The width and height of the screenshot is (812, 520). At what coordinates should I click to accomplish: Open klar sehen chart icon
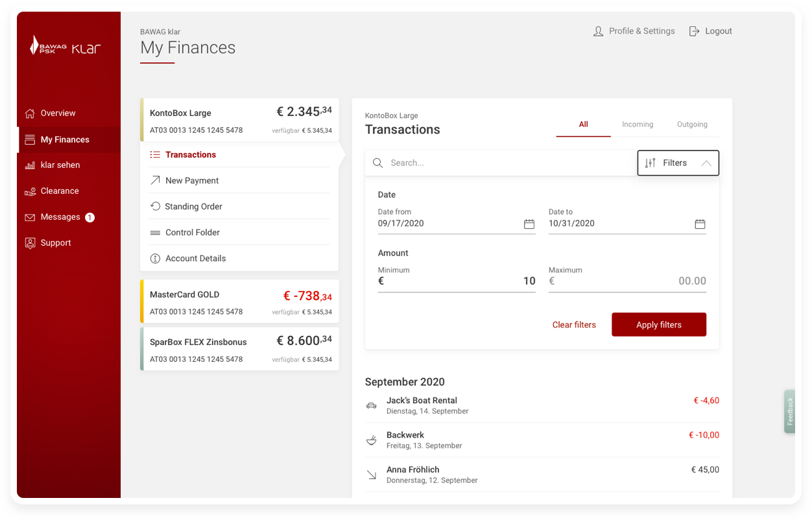pyautogui.click(x=30, y=165)
